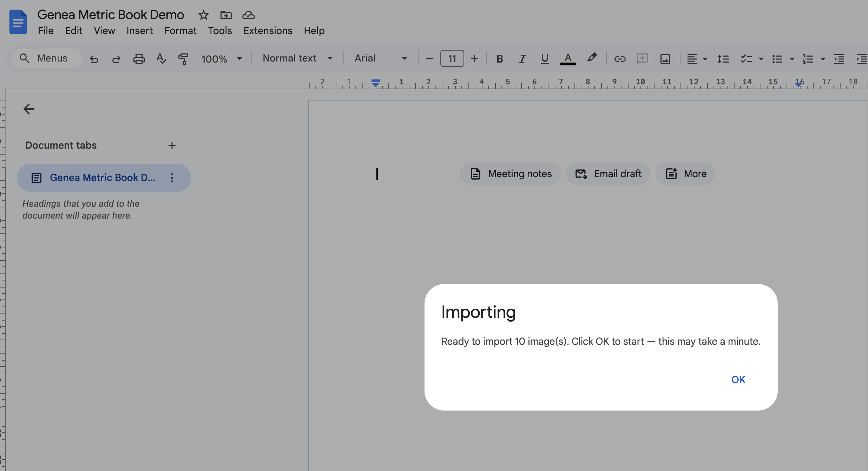Add a comment via the comment icon
This screenshot has height=471, width=868.
click(642, 59)
